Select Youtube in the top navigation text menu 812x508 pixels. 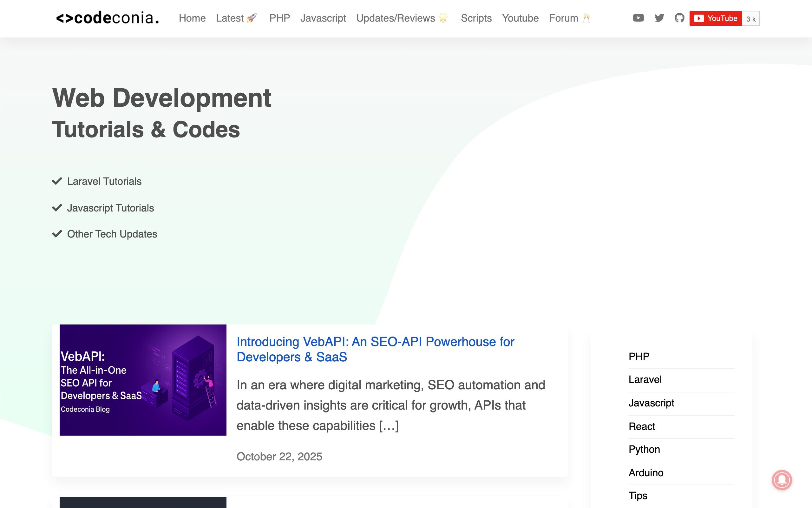521,18
